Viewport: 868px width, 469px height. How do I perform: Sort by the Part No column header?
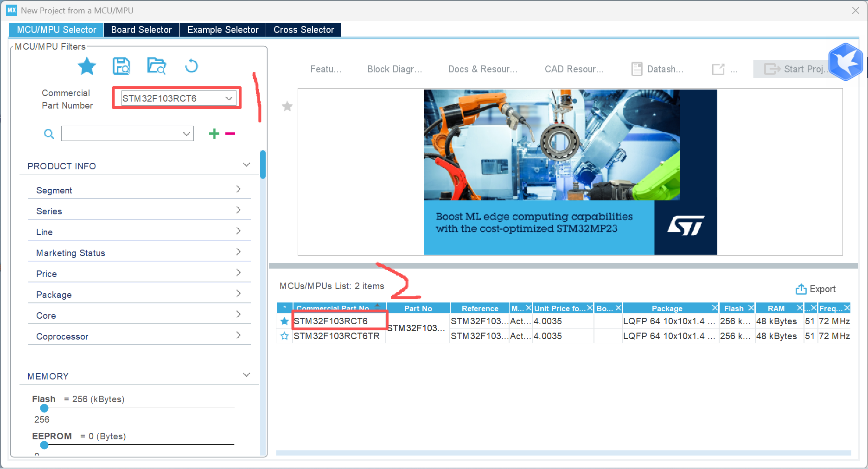pyautogui.click(x=418, y=308)
